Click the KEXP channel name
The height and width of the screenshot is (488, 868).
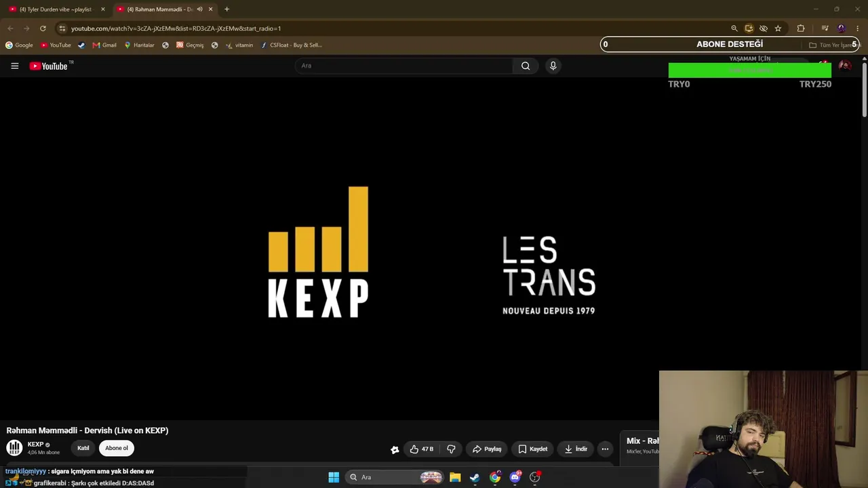(35, 445)
